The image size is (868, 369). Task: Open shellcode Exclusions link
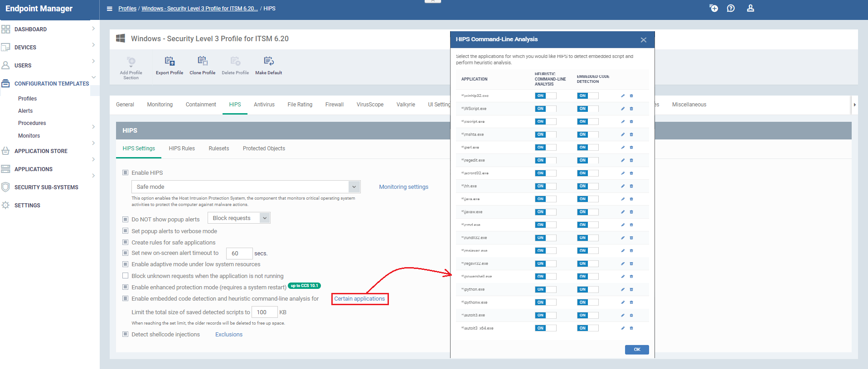click(229, 335)
